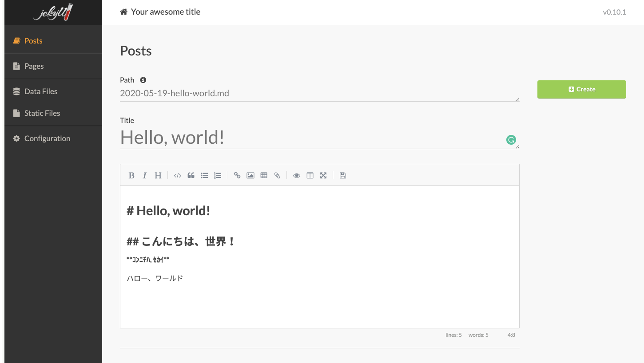This screenshot has width=644, height=363.
Task: Insert a link with chain icon
Action: 237,175
